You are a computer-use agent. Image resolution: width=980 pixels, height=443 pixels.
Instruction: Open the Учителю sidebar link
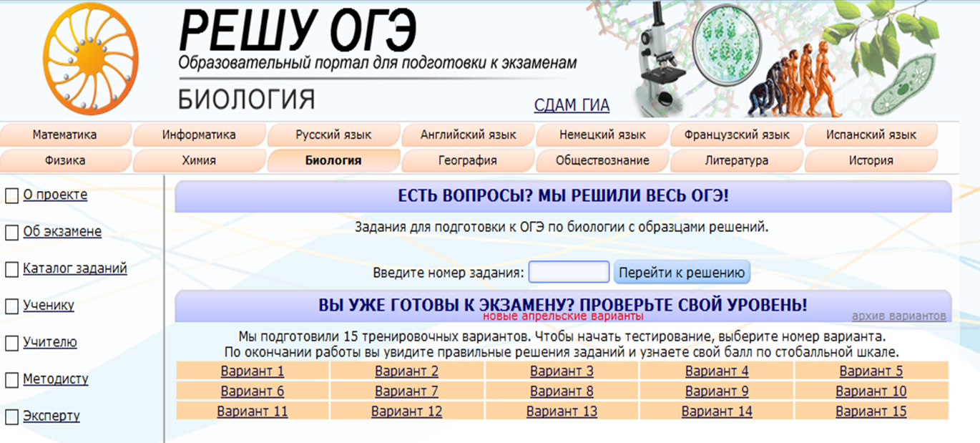[50, 342]
